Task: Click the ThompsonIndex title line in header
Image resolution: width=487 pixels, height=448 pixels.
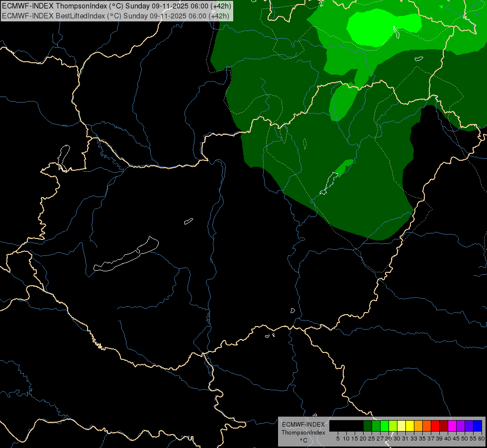Action: click(116, 6)
